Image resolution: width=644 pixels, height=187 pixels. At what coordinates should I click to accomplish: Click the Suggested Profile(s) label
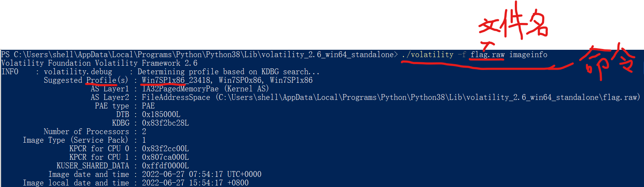[85, 80]
